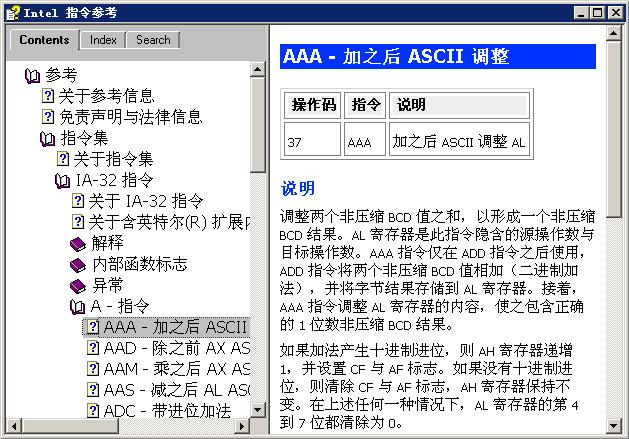Click the AAA topic page icon
The image size is (629, 439).
(x=93, y=327)
